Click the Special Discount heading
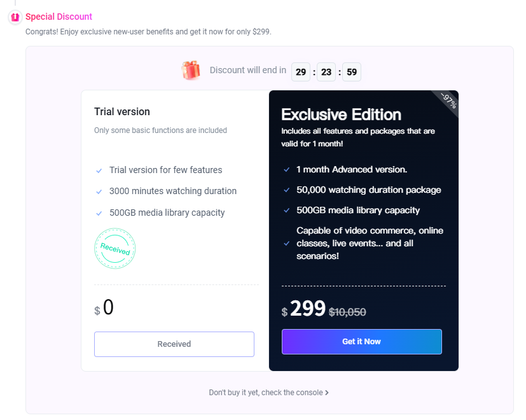526x420 pixels. [59, 17]
